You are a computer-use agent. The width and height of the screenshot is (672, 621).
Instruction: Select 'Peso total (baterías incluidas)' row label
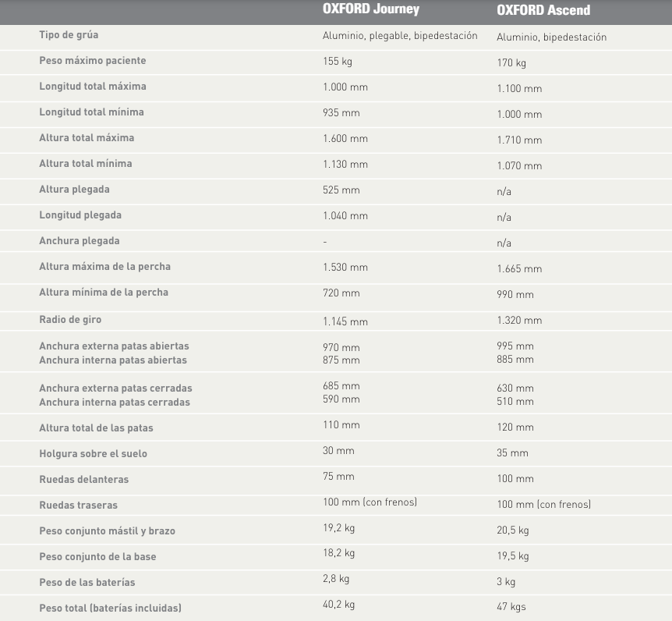click(x=110, y=608)
